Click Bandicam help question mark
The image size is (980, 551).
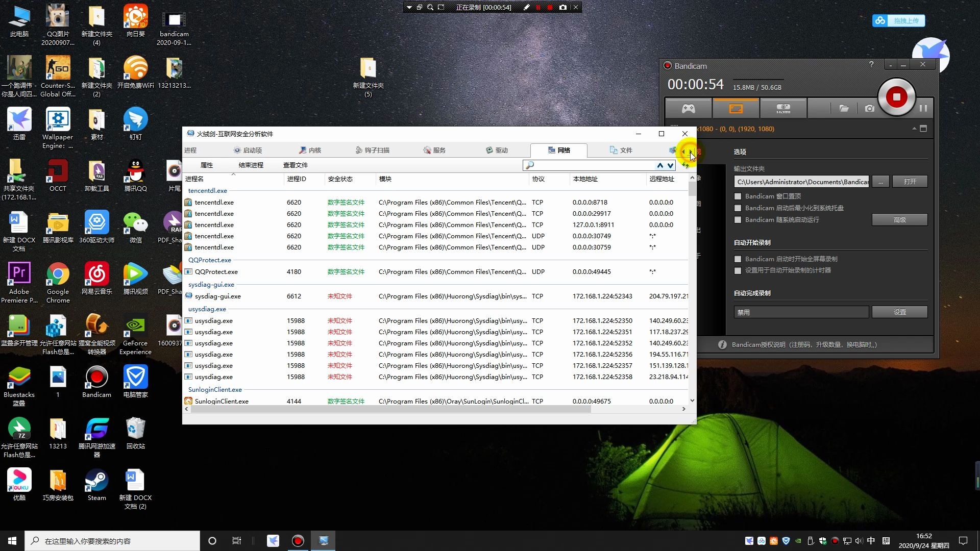871,64
